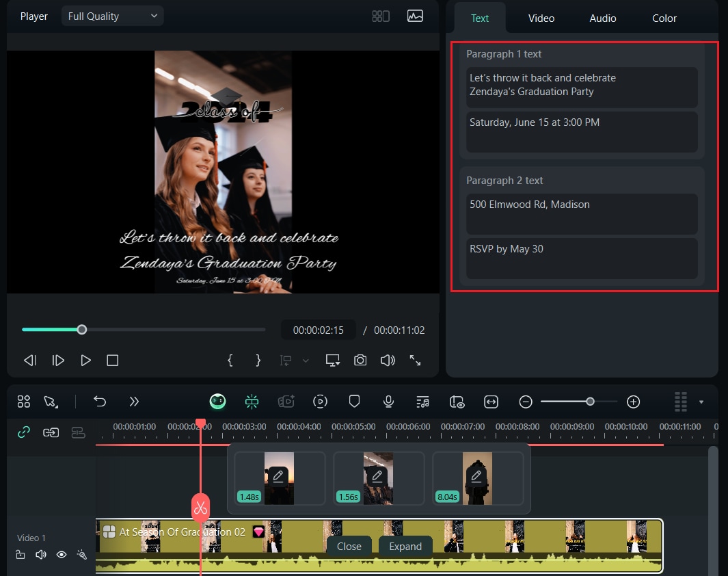Click the Video 1 track effects icon

(82, 555)
